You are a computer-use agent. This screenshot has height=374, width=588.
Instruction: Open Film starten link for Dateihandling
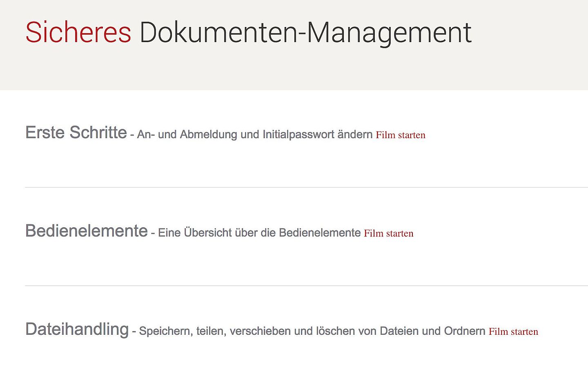pyautogui.click(x=513, y=331)
